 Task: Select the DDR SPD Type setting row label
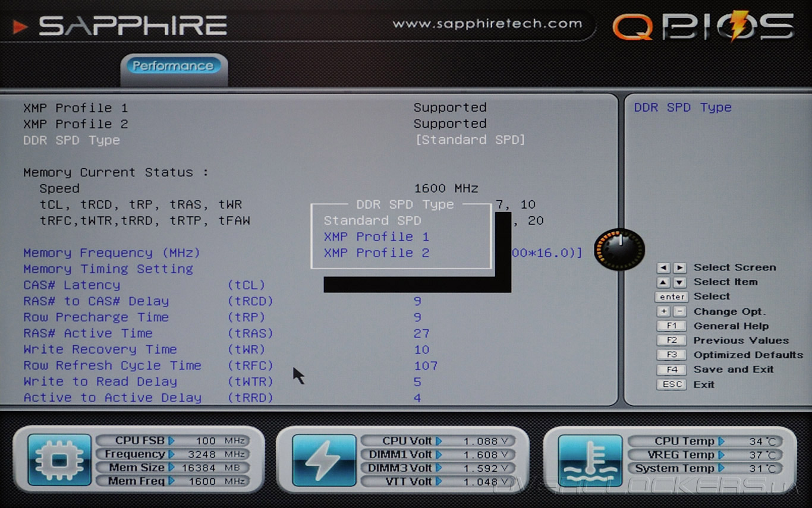tap(71, 141)
